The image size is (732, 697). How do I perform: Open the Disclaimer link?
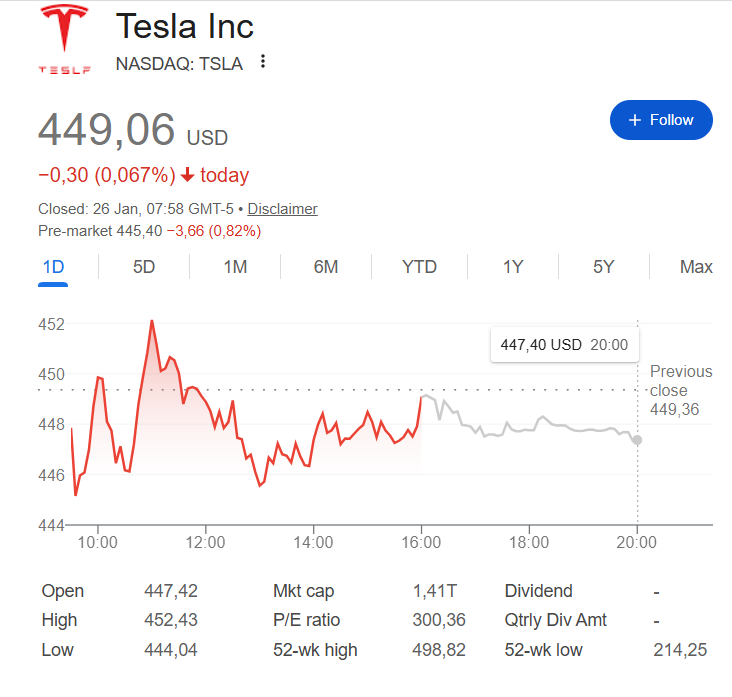coord(282,209)
